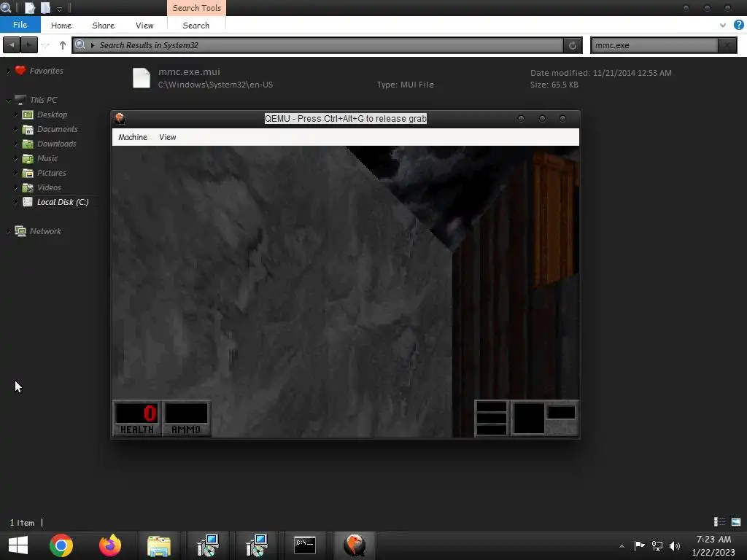Switch to QEMU from the taskbar
Image resolution: width=747 pixels, height=560 pixels.
[354, 545]
